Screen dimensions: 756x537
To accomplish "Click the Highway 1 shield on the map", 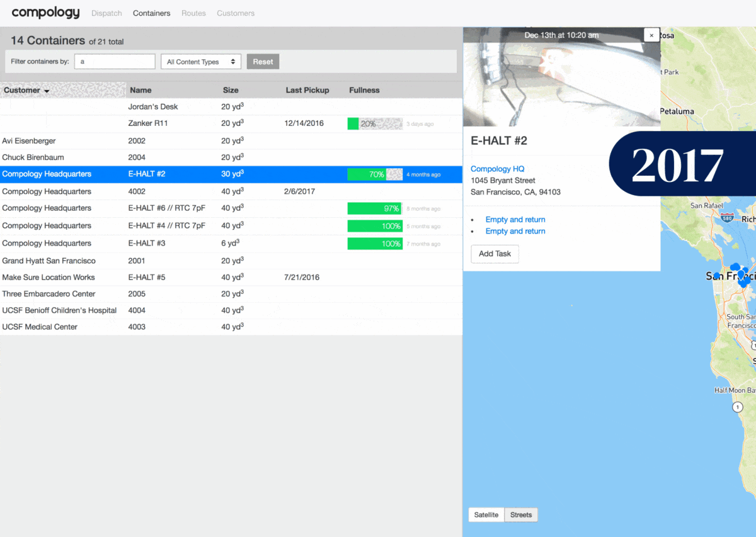I will click(x=737, y=407).
